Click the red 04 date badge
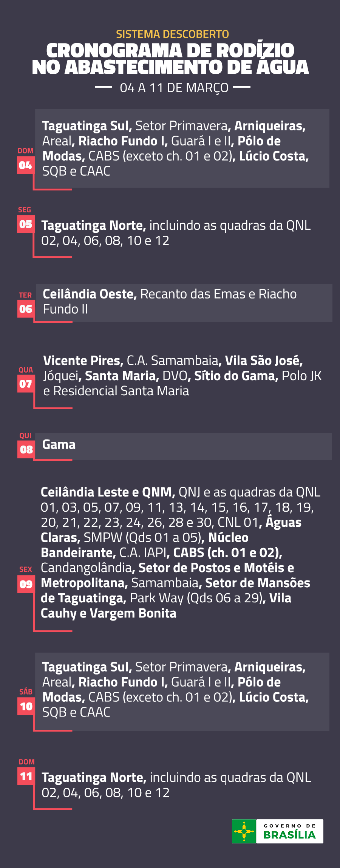 tap(25, 165)
